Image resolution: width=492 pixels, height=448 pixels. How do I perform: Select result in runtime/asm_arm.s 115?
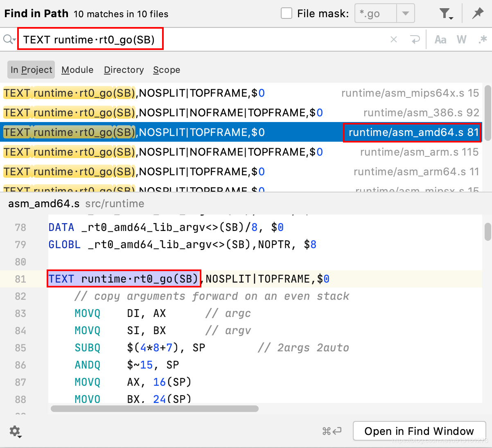[x=241, y=152]
